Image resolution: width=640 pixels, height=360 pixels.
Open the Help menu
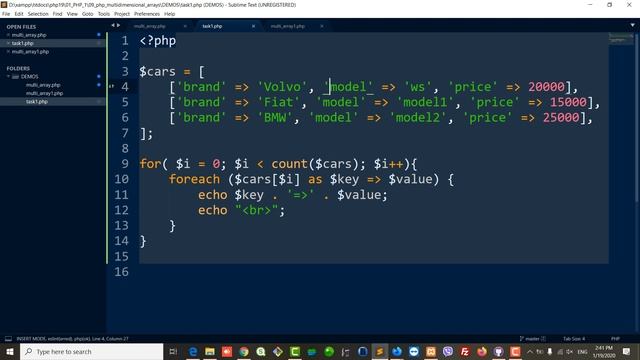click(x=169, y=14)
